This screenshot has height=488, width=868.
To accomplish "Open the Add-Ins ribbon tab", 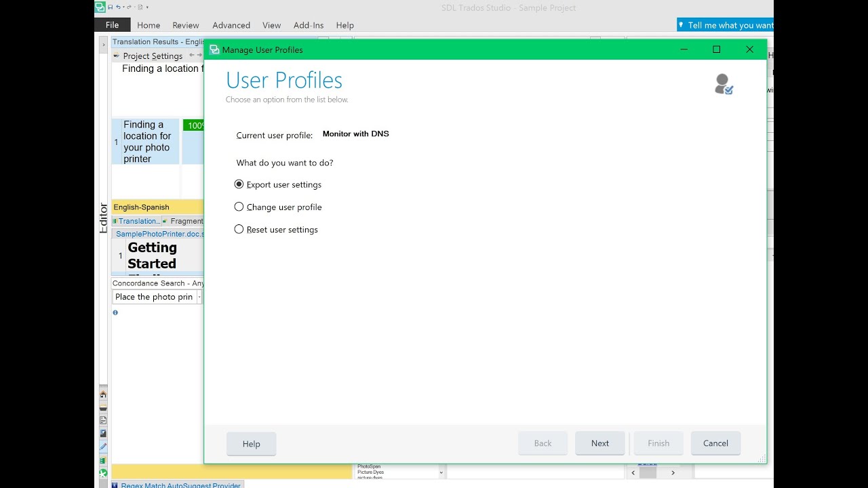I will 309,25.
